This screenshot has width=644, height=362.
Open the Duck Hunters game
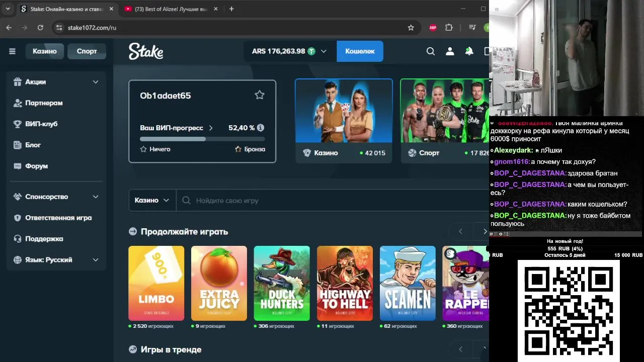coord(282,283)
